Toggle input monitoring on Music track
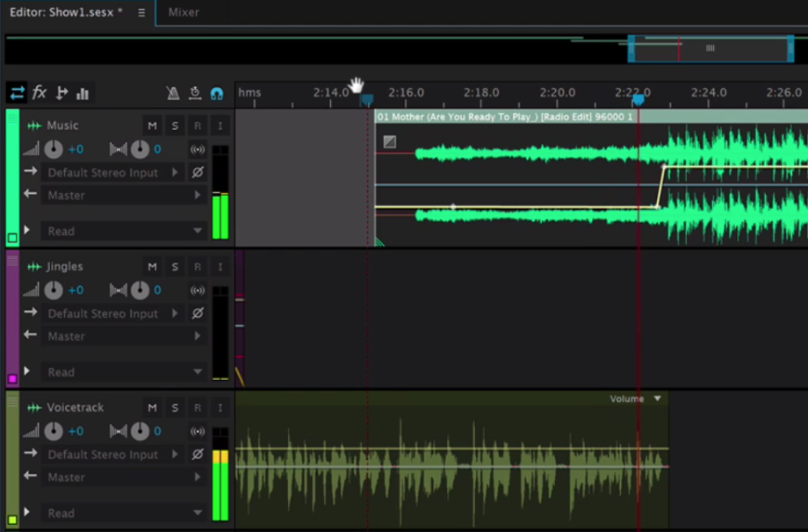This screenshot has height=532, width=808. pyautogui.click(x=220, y=126)
